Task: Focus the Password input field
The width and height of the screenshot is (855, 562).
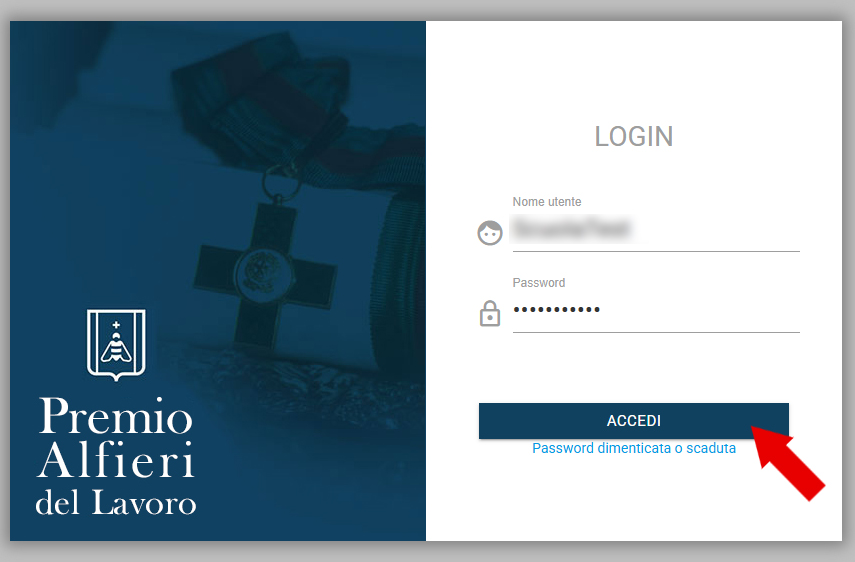Action: [656, 312]
